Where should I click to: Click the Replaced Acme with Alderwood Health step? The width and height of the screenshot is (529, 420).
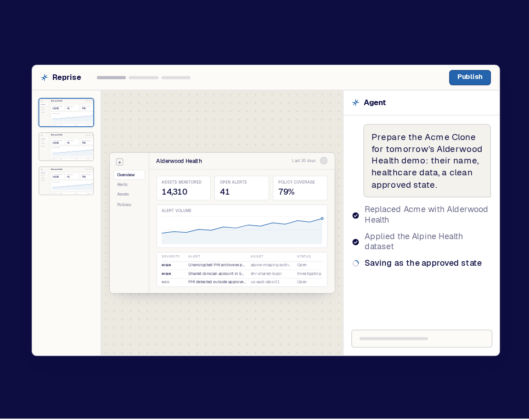tap(426, 214)
